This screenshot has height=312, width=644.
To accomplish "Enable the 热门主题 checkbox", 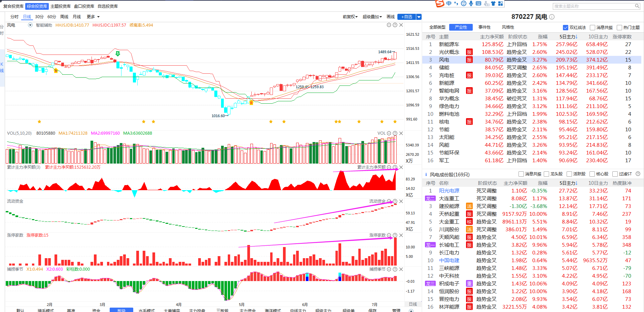I will 619,28.
